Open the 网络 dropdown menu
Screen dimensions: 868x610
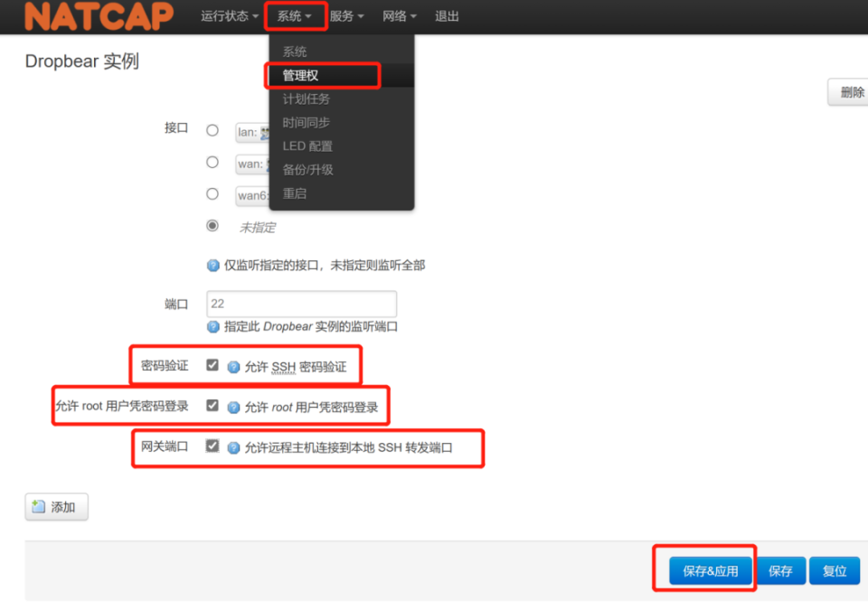(x=399, y=16)
